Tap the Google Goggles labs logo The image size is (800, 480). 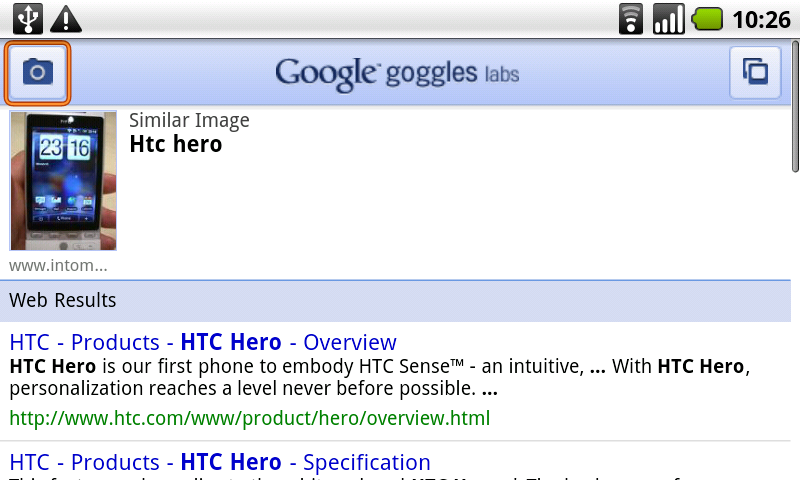(397, 73)
